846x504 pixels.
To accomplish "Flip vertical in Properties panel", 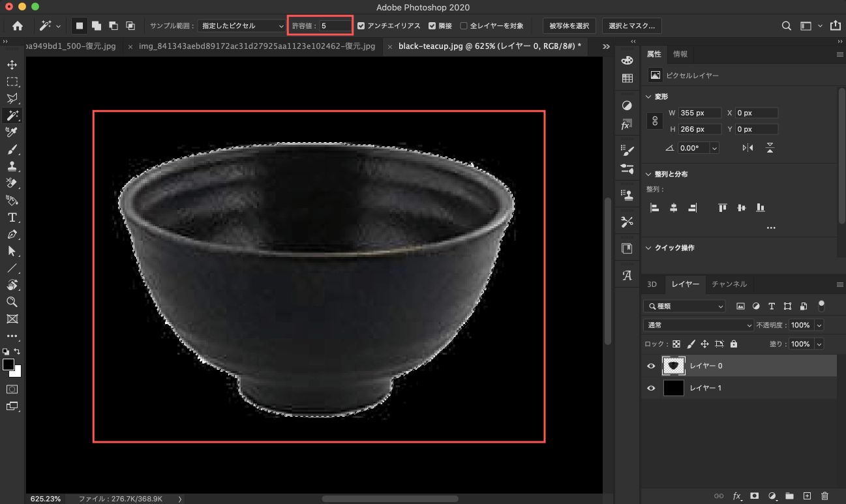I will [x=770, y=148].
